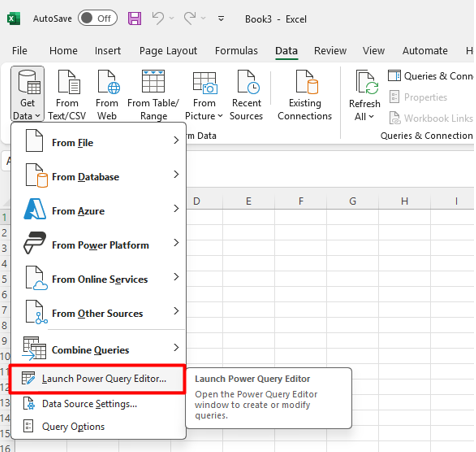Open Data Source Settings
Image resolution: width=476 pixels, height=452 pixels.
click(x=99, y=404)
